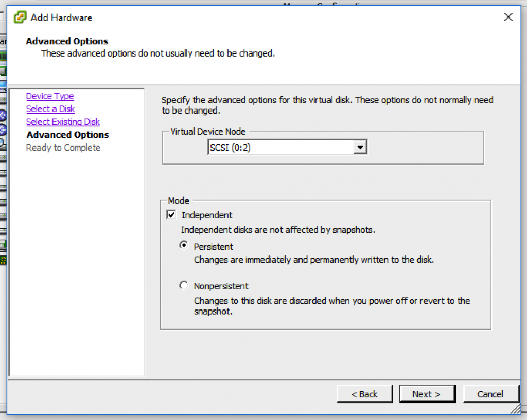The width and height of the screenshot is (527, 420).
Task: Open the Virtual Device Node dropdown arrow
Action: point(360,147)
